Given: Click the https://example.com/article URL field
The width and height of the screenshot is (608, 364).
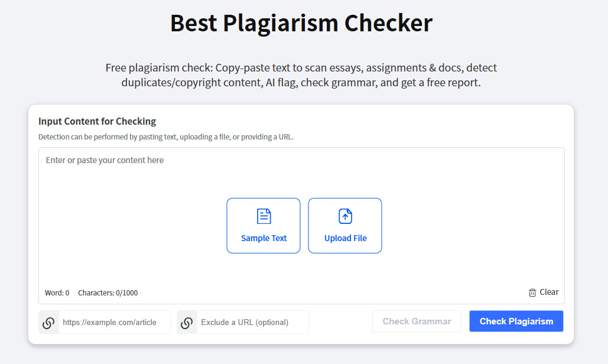Looking at the screenshot, I should 115,322.
